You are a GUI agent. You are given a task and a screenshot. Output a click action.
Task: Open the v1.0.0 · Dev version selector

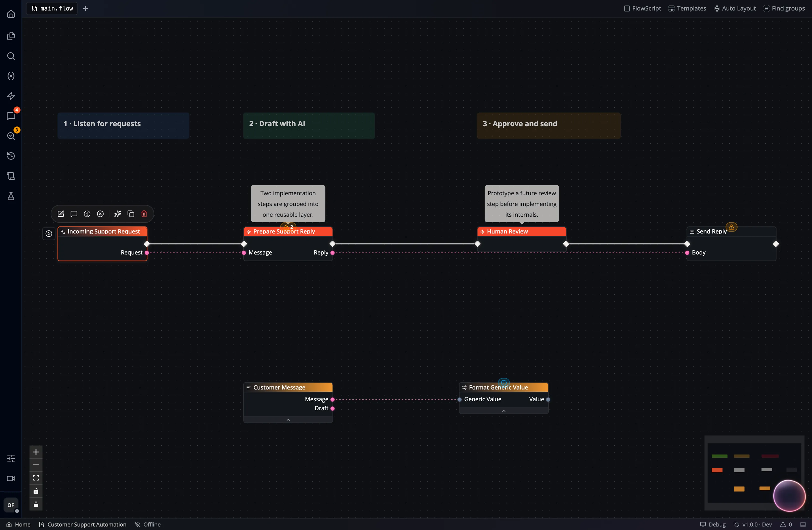pyautogui.click(x=753, y=524)
